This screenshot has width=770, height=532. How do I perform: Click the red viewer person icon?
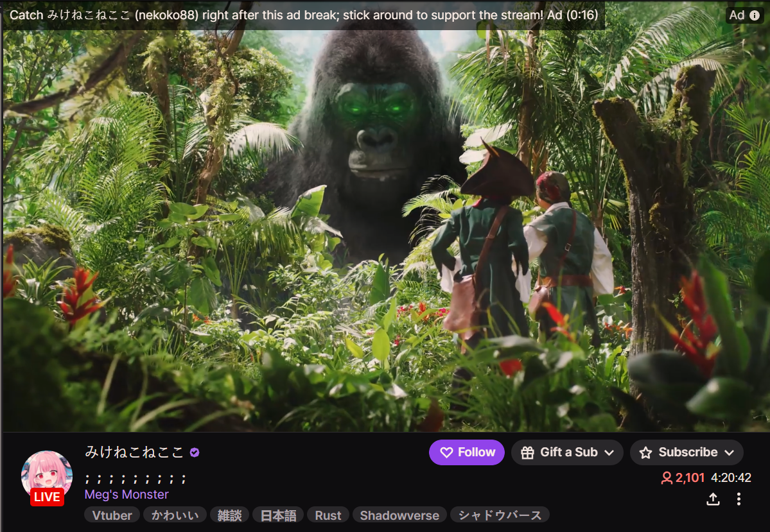pos(667,477)
